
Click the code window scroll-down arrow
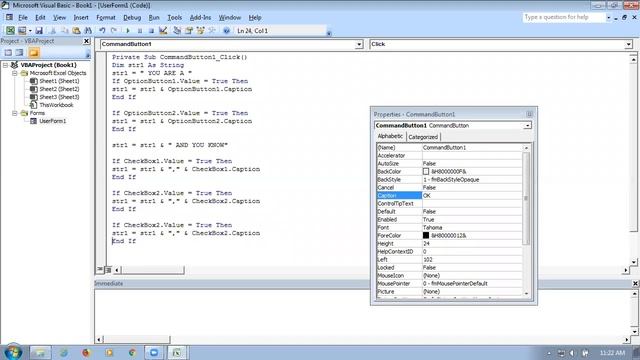pyautogui.click(x=633, y=262)
